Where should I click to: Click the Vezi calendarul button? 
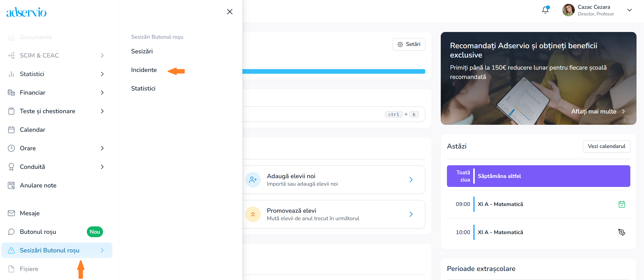[x=606, y=146]
